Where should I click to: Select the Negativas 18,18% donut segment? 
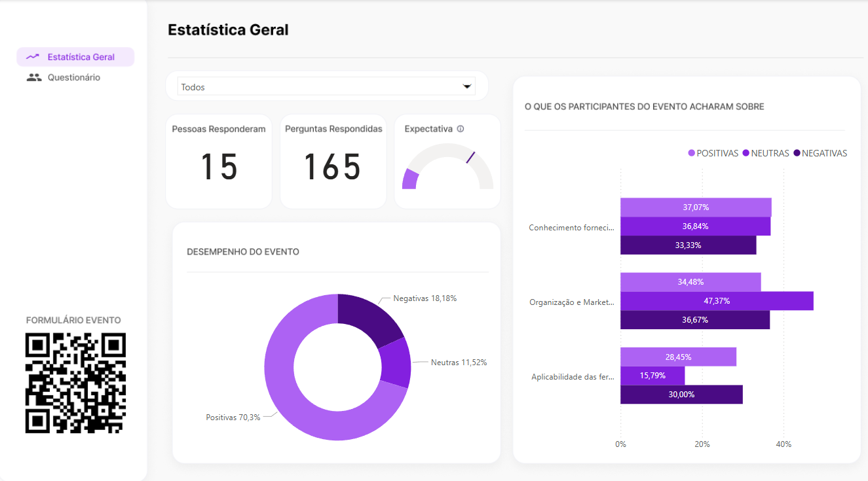pyautogui.click(x=370, y=317)
